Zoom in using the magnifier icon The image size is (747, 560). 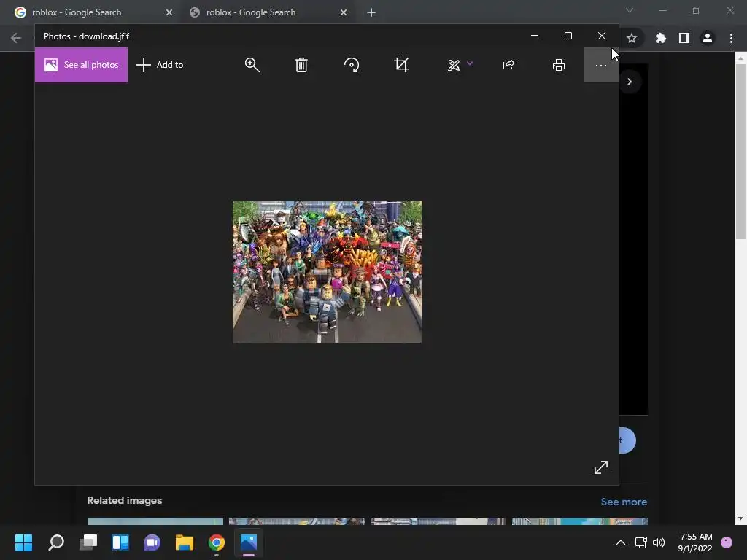[252, 65]
